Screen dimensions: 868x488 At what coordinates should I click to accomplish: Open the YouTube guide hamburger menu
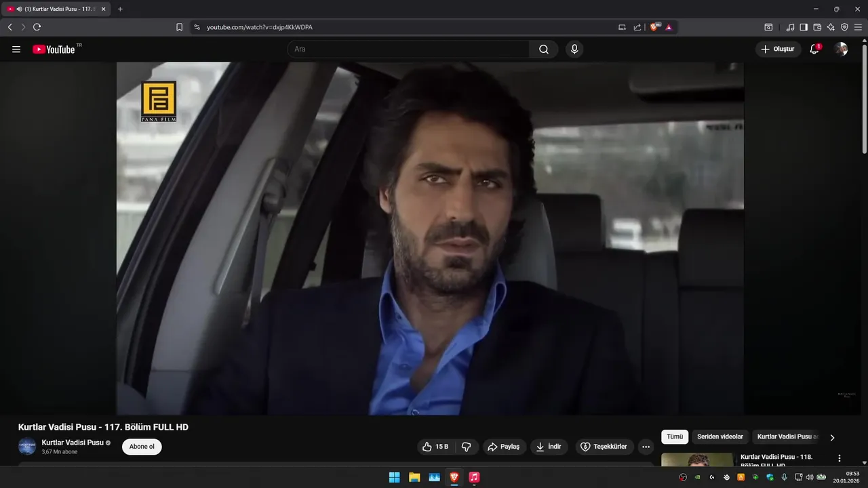point(16,49)
